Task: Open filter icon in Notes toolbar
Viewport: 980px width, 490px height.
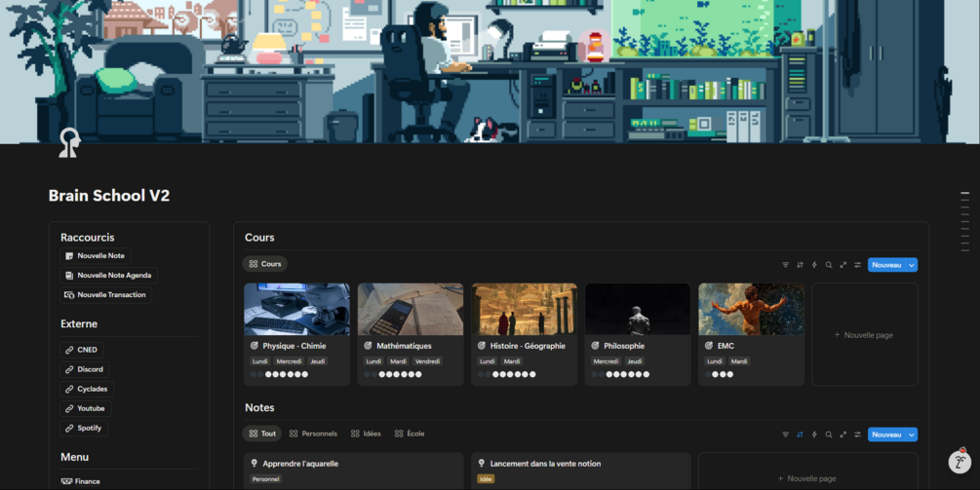Action: [786, 434]
